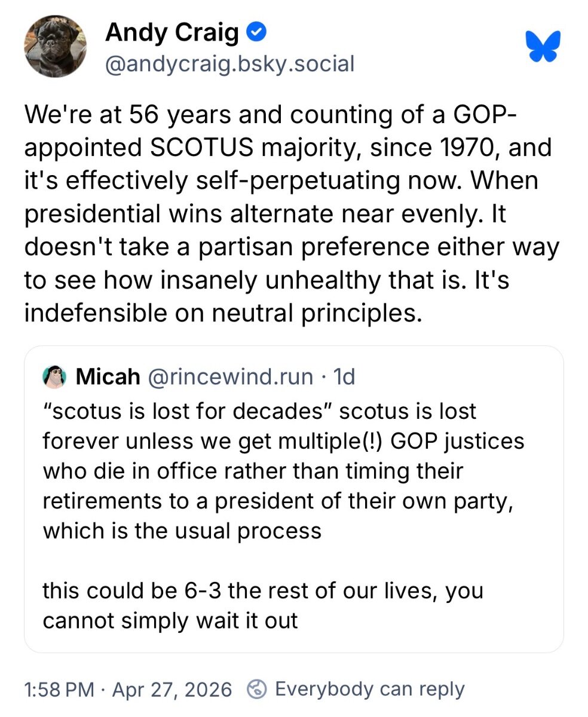Click the reply-settings icon beside the date
Viewport: 588px width, 717px height.
[x=256, y=689]
